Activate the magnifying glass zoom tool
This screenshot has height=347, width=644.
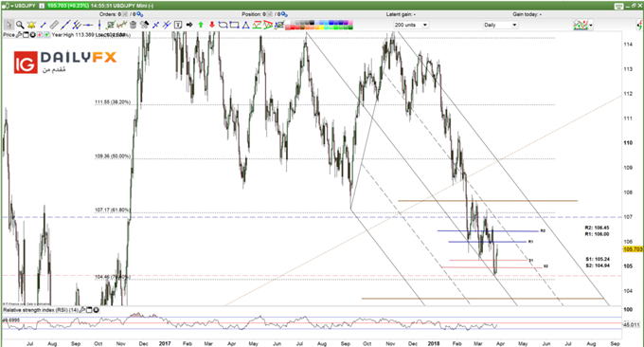click(20, 25)
